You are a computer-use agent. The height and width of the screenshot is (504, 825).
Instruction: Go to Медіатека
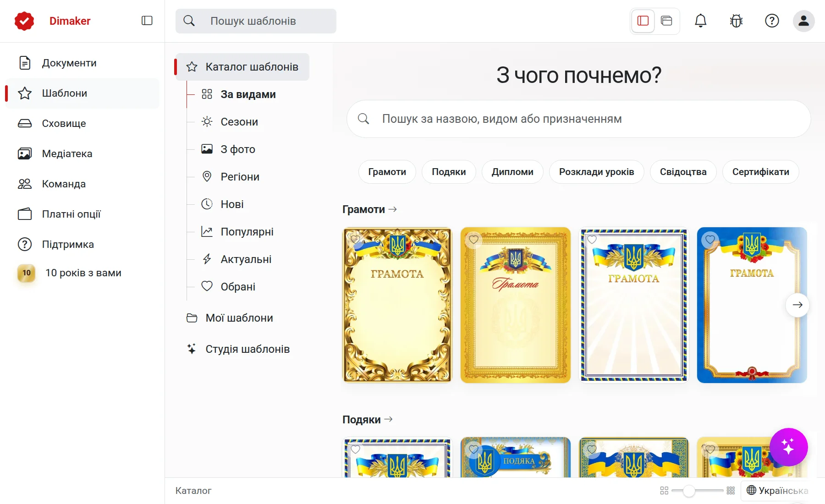click(82, 153)
